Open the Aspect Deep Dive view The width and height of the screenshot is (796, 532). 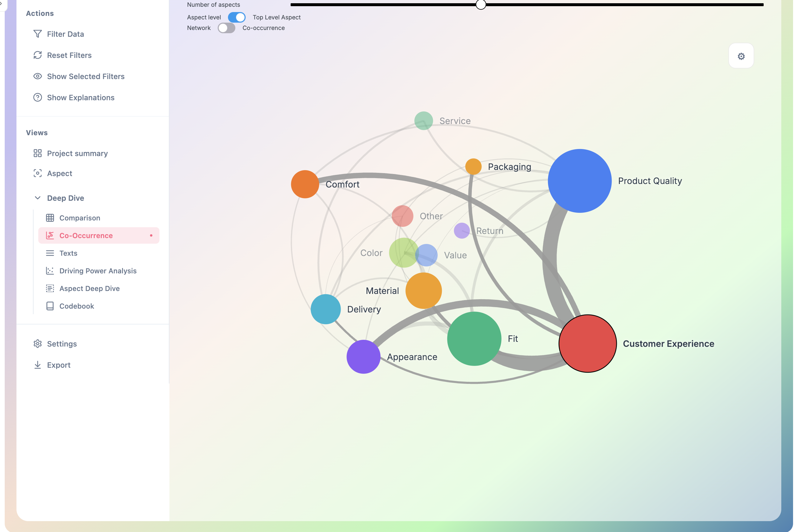(x=89, y=288)
